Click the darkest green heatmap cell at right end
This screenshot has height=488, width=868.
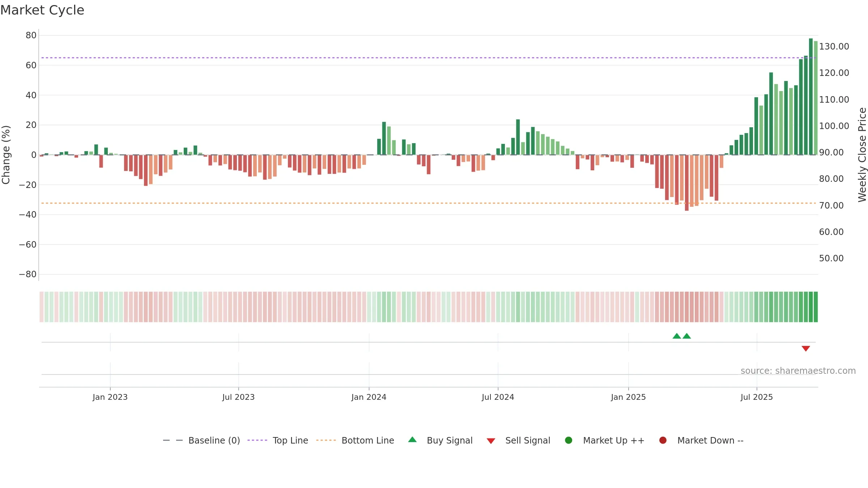click(x=816, y=307)
